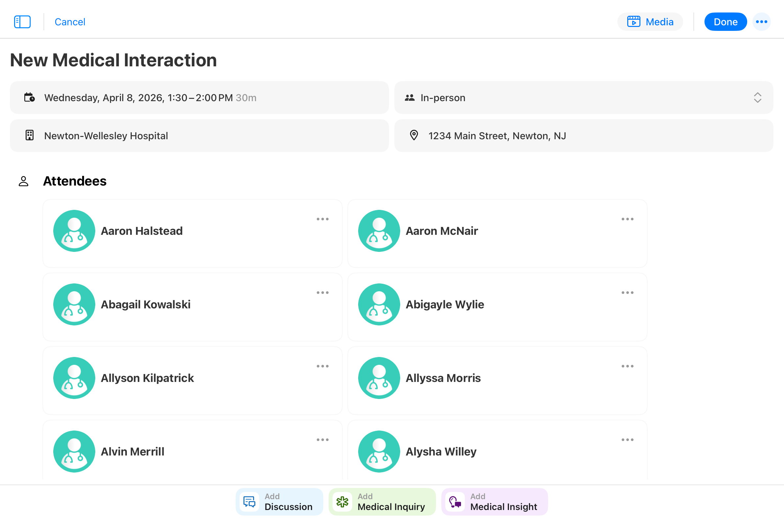
Task: Open the top-right more options menu
Action: pos(761,22)
